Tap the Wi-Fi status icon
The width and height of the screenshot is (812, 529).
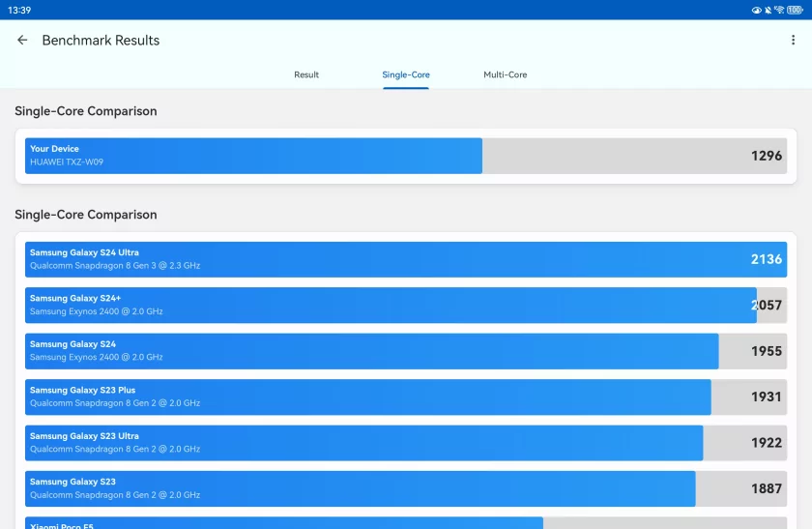click(x=779, y=10)
